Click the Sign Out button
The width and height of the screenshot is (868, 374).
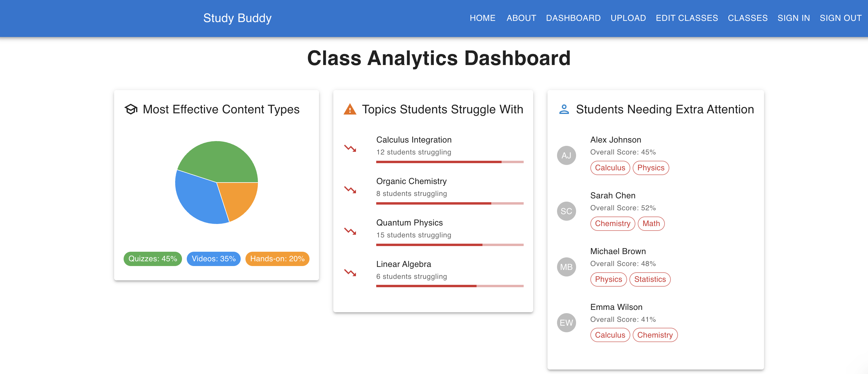click(840, 18)
